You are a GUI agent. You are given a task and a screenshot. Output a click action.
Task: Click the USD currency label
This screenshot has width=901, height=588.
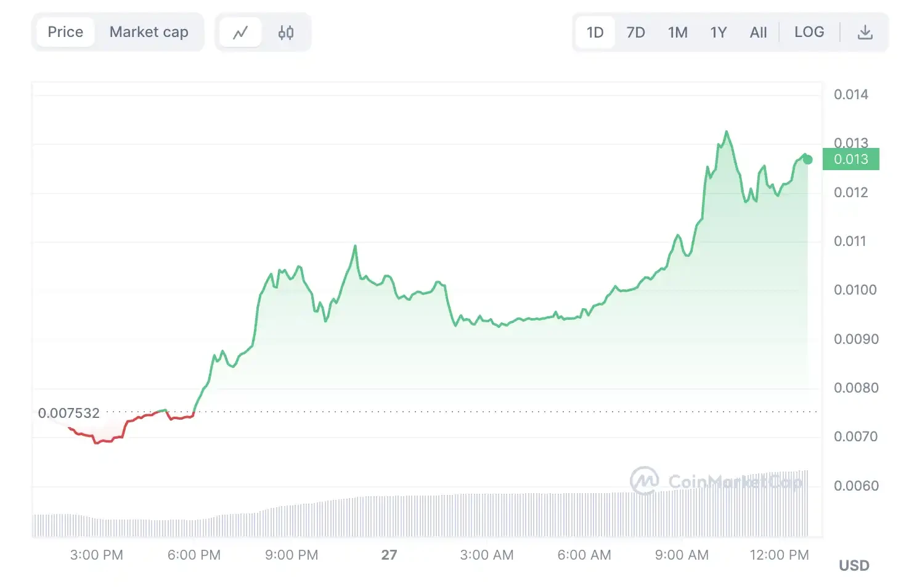[x=854, y=565]
